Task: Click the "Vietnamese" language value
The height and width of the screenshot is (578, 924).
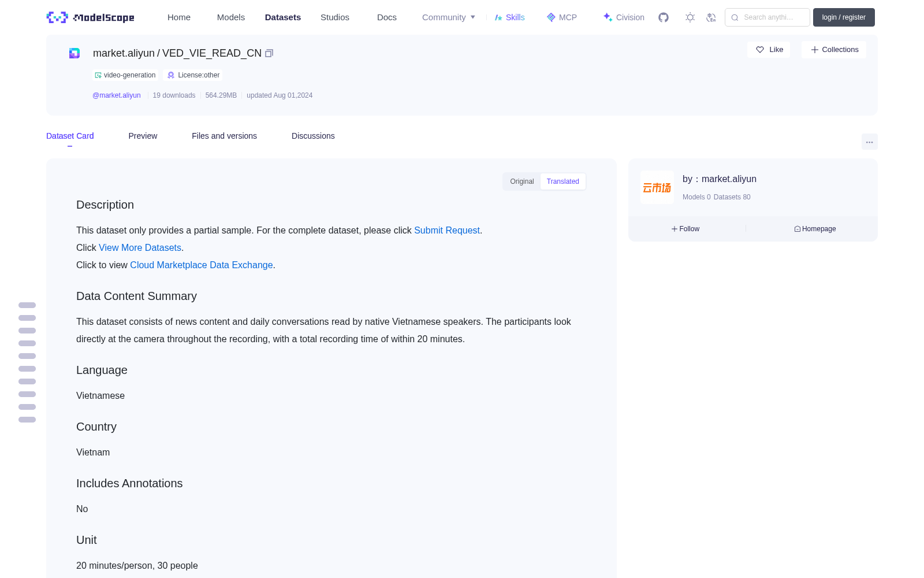Action: [x=100, y=395]
